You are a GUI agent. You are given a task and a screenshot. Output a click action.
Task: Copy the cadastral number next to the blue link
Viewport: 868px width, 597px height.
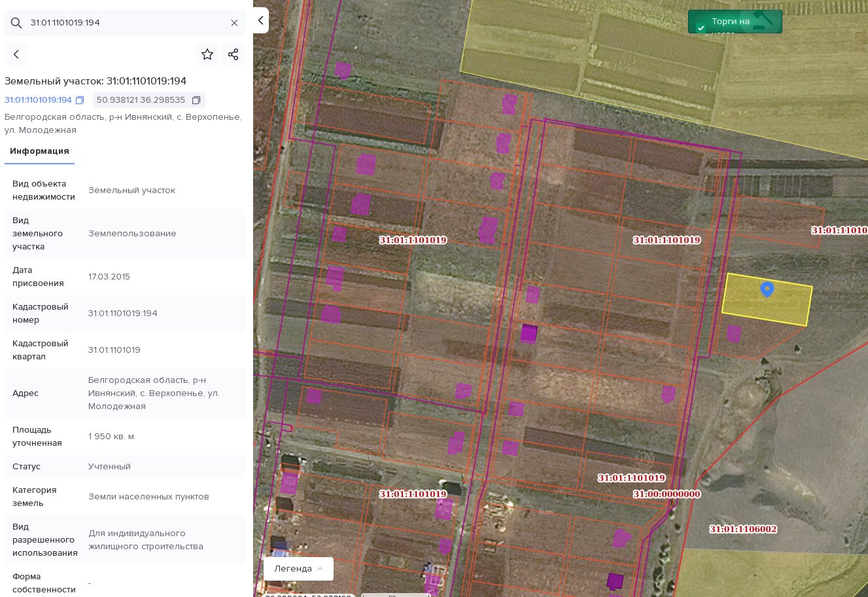80,100
